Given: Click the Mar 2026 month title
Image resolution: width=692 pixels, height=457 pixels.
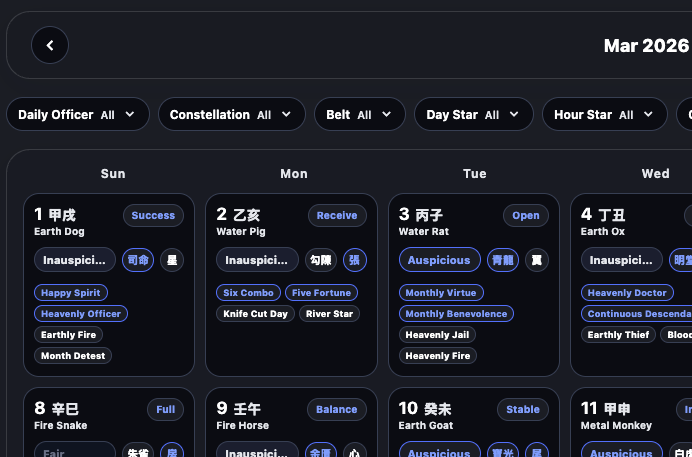Looking at the screenshot, I should click(x=646, y=45).
